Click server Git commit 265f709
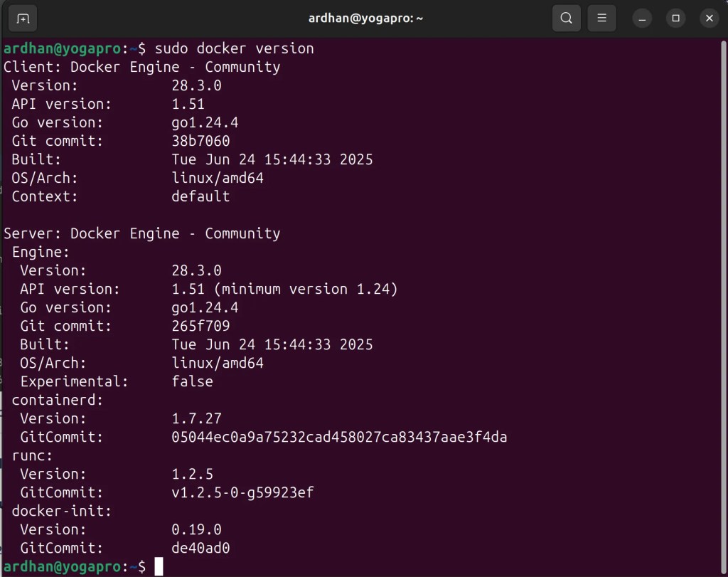The height and width of the screenshot is (577, 728). [200, 326]
